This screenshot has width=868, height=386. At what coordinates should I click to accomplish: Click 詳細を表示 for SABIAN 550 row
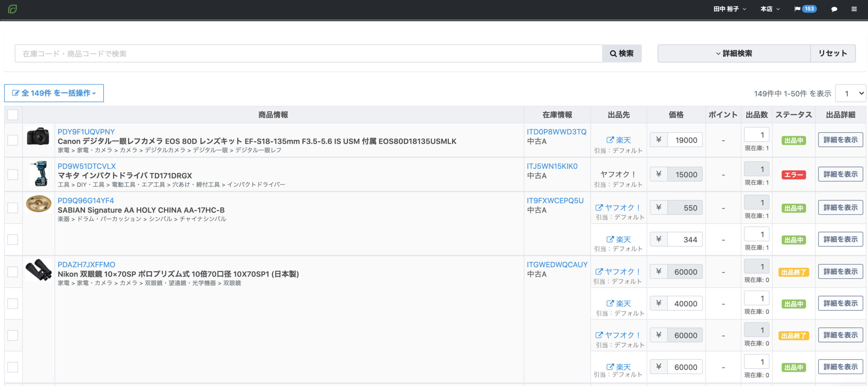841,207
